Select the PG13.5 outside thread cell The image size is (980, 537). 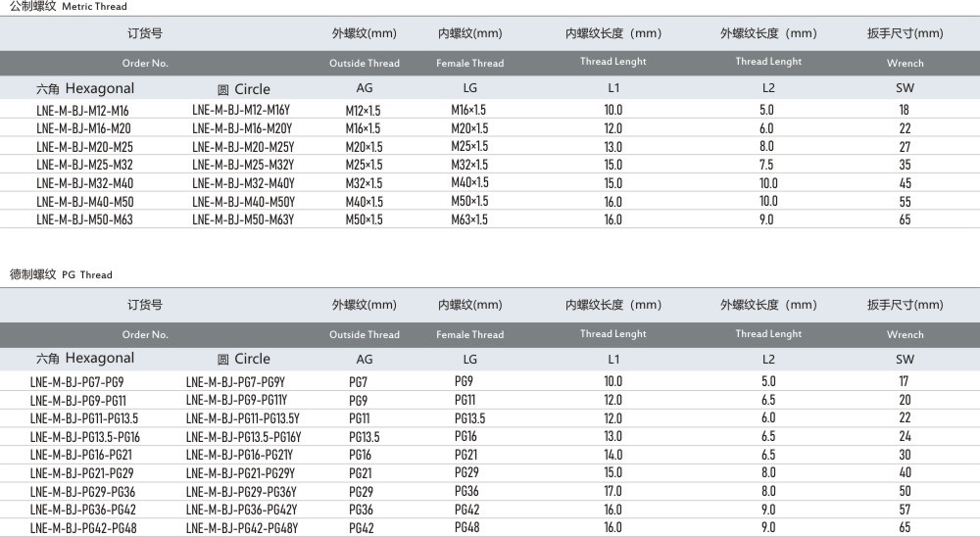click(364, 436)
